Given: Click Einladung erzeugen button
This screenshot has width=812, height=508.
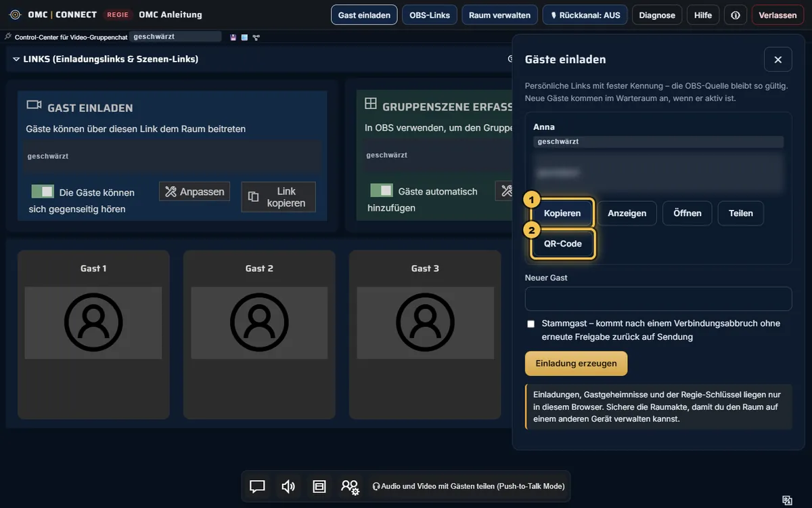Looking at the screenshot, I should coord(576,363).
